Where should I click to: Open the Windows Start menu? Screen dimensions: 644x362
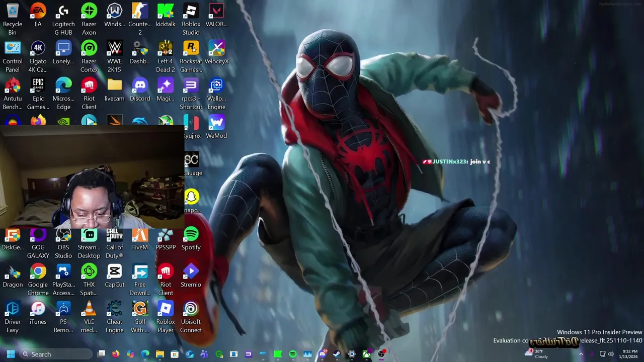[x=11, y=354]
